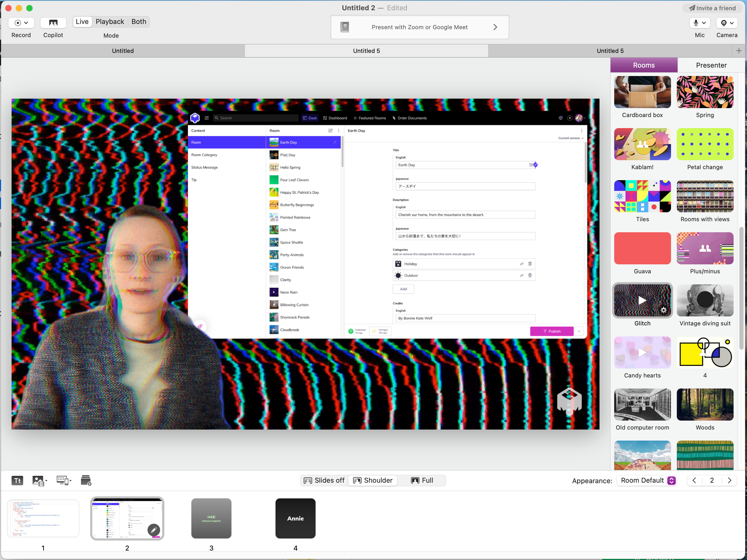Viewport: 747px width, 560px height.
Task: Open the Room Default appearance dropdown
Action: click(x=647, y=480)
